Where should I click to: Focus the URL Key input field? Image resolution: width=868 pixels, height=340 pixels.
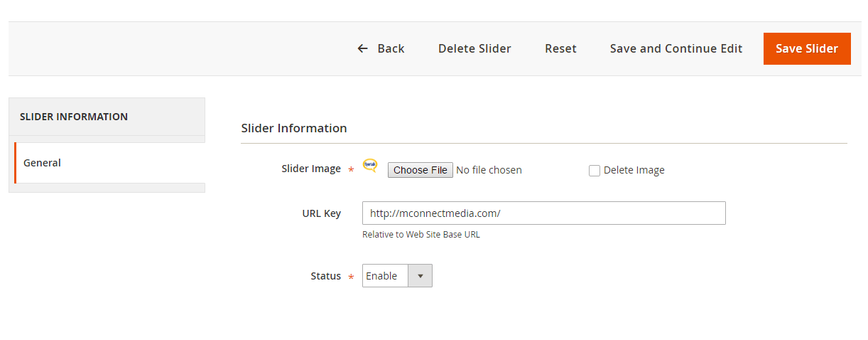[x=543, y=213]
